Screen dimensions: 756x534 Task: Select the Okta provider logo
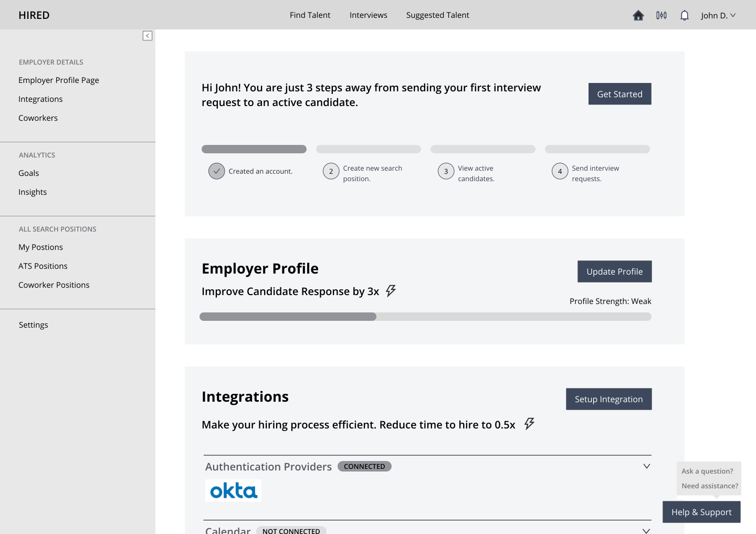coord(233,490)
